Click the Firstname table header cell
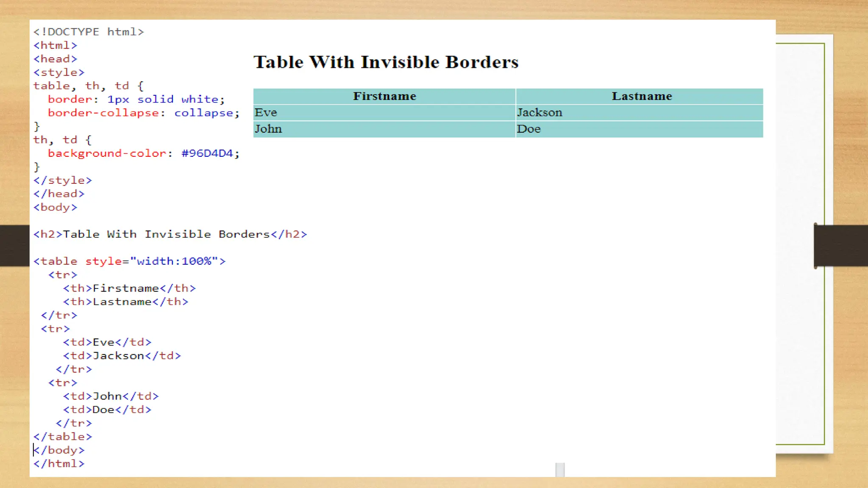 (x=384, y=97)
